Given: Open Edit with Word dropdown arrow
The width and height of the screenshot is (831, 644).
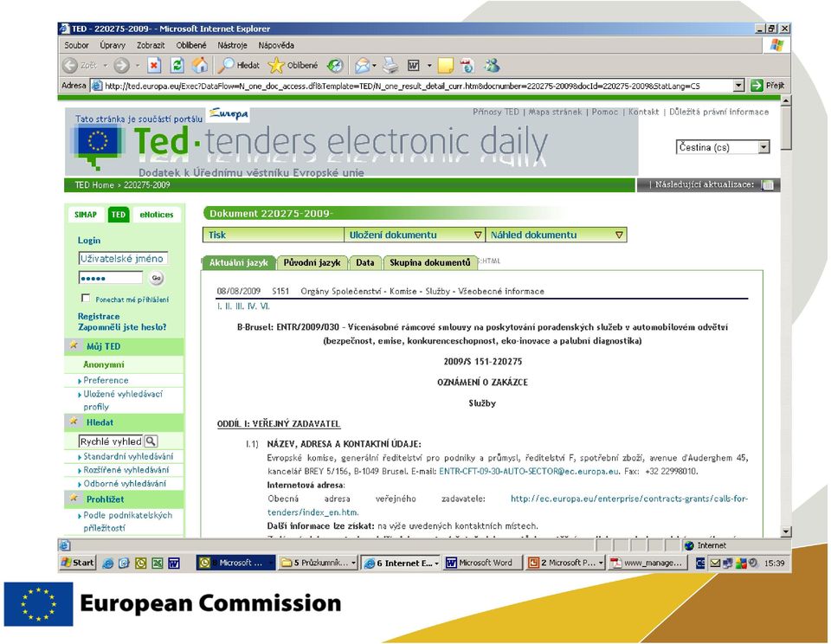Looking at the screenshot, I should coord(429,66).
